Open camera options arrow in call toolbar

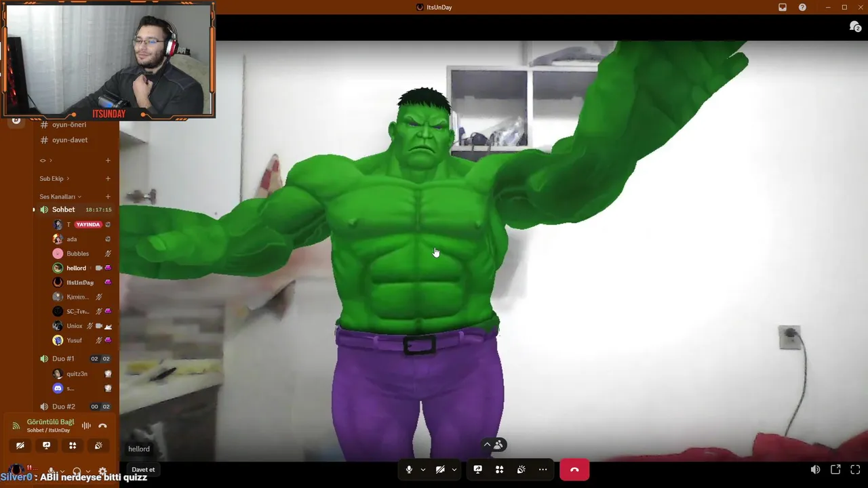point(454,470)
